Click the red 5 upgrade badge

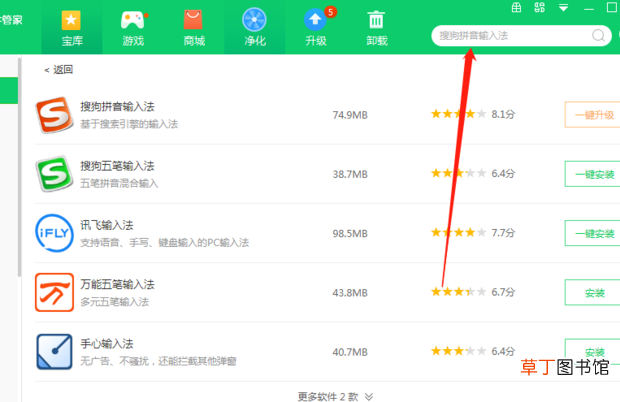[x=331, y=12]
